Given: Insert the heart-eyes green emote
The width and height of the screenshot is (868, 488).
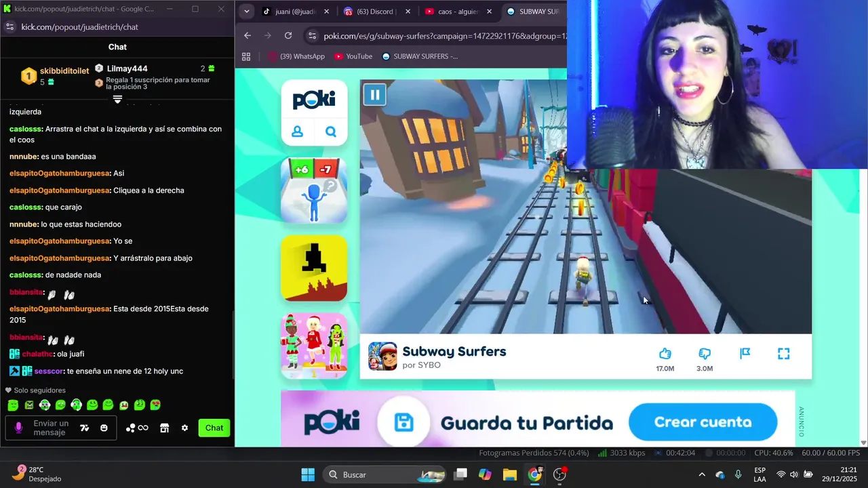Looking at the screenshot, I should pyautogui.click(x=155, y=405).
